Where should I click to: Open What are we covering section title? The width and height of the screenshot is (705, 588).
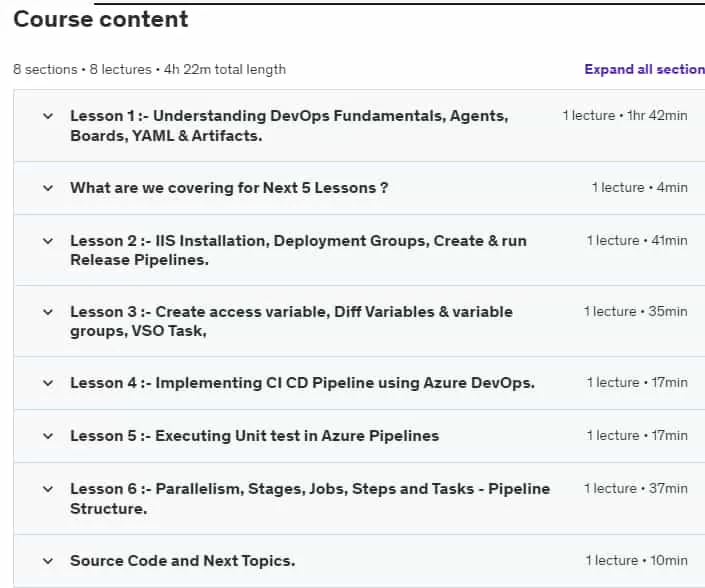coord(229,187)
